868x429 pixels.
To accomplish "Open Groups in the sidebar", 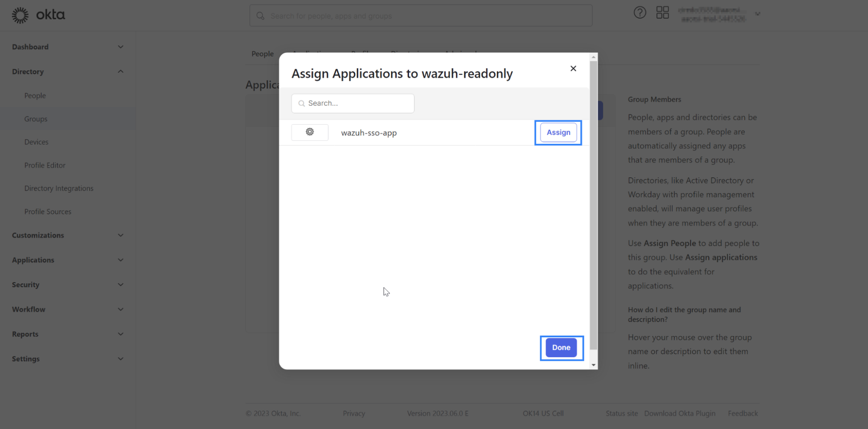I will coord(36,119).
